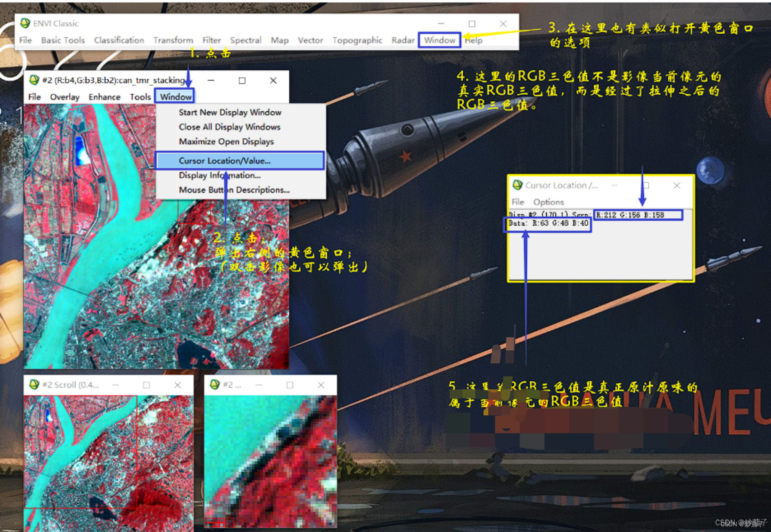
Task: Open the Radar menu
Action: (x=403, y=40)
